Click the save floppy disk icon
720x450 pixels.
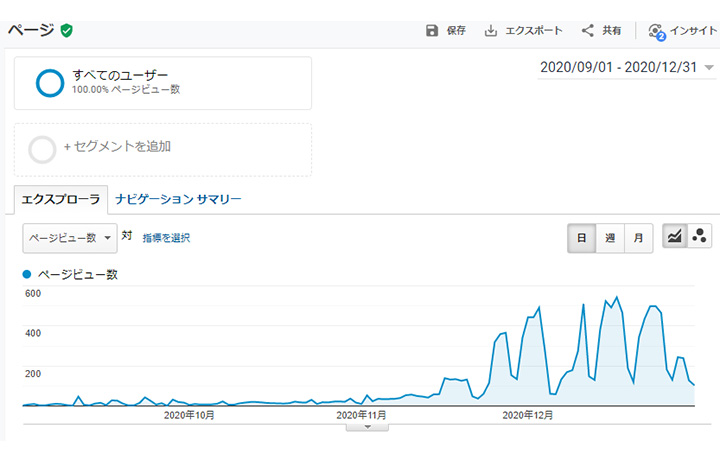tap(432, 31)
